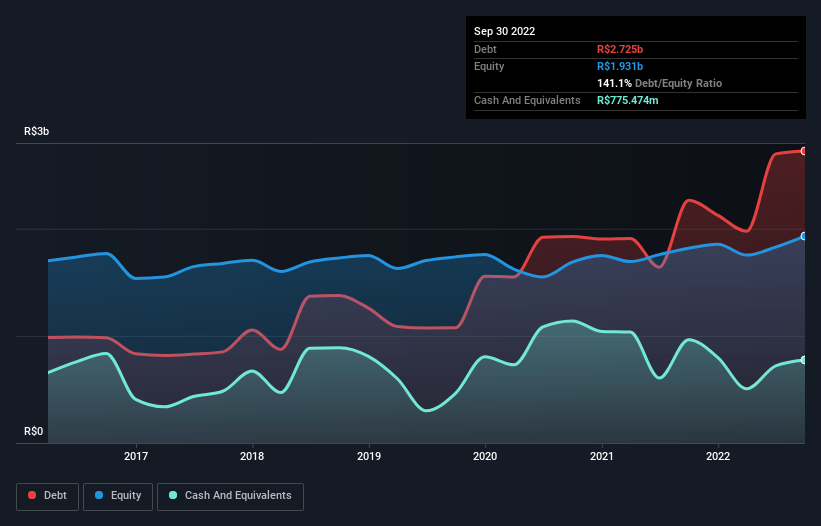The width and height of the screenshot is (821, 526).
Task: Click the Equity label in tooltip
Action: pos(489,66)
